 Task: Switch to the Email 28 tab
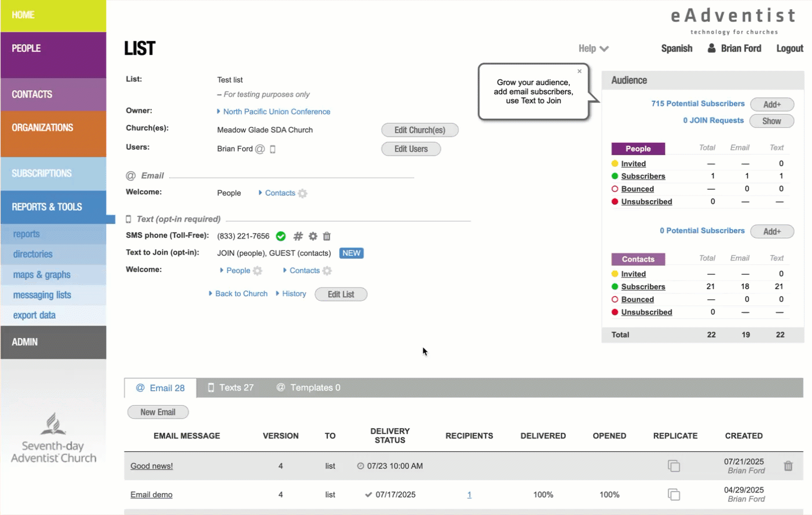pyautogui.click(x=160, y=388)
